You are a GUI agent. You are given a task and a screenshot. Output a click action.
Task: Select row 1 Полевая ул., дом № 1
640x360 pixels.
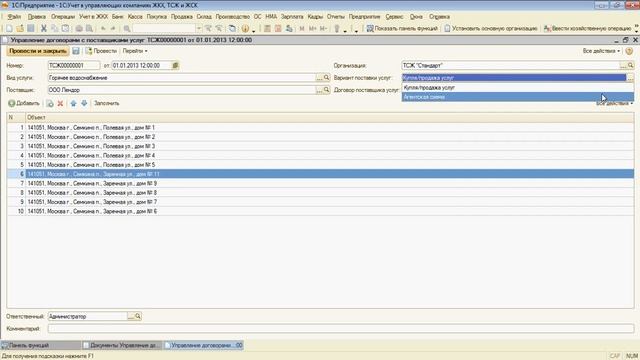tap(320, 128)
